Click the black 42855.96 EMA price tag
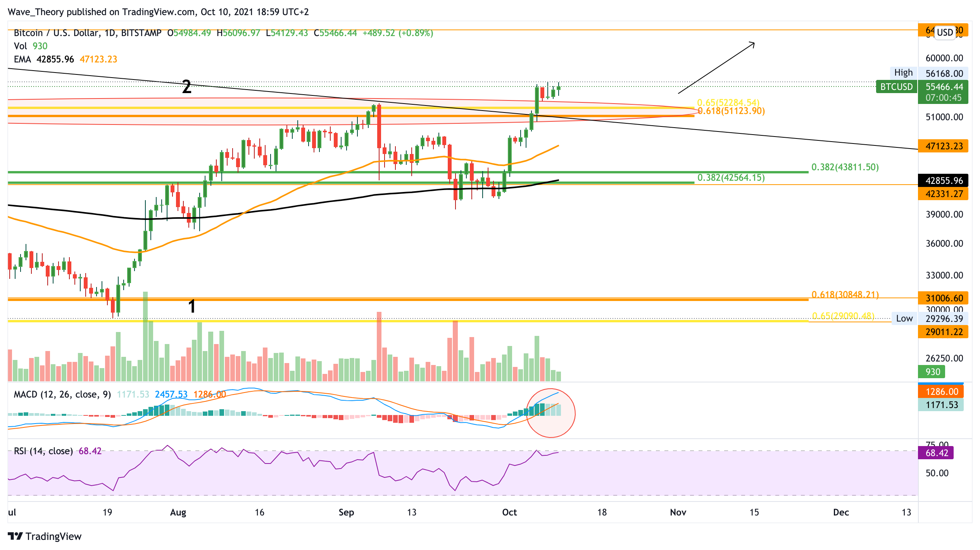Screen dimensions: 980x550 point(944,180)
